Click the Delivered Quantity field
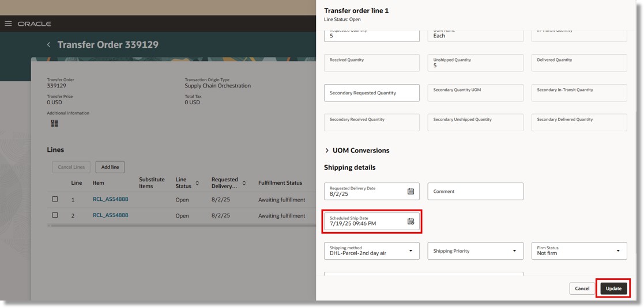This screenshot has height=308, width=644. 579,63
